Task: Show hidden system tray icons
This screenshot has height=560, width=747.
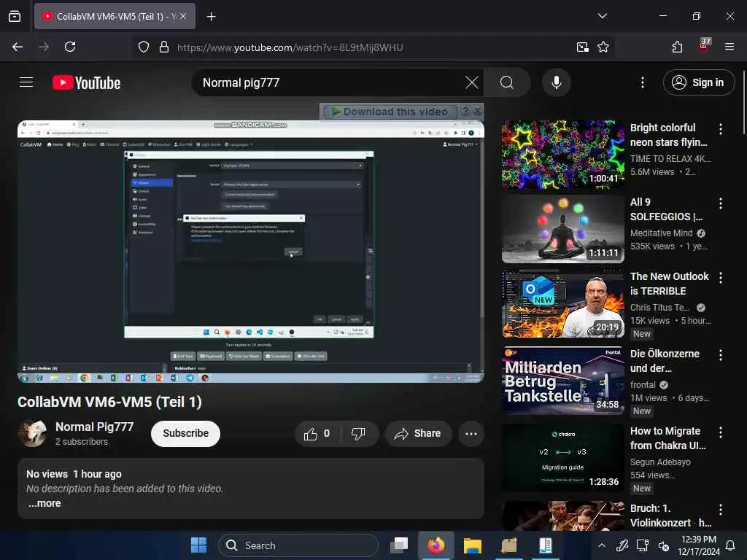Action: (602, 545)
